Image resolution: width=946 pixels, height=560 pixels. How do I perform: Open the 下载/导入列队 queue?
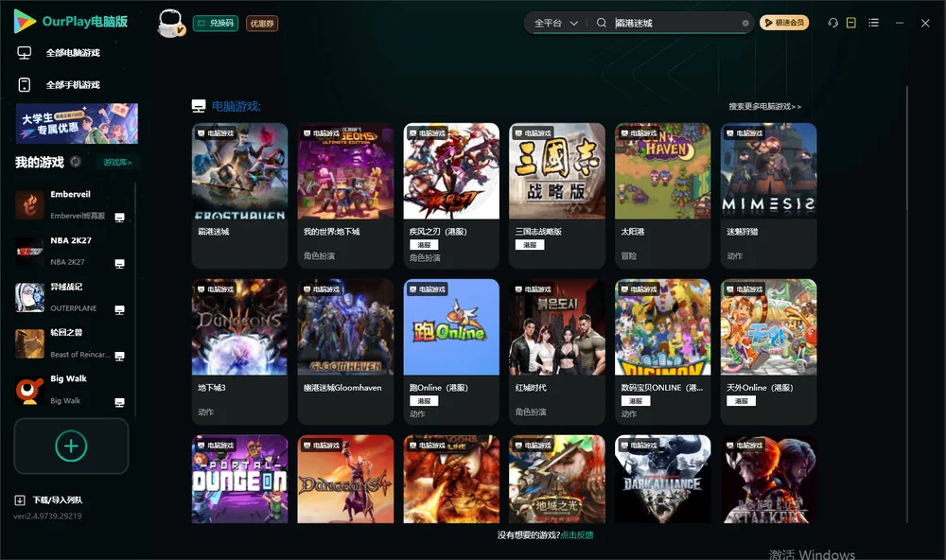pos(49,499)
